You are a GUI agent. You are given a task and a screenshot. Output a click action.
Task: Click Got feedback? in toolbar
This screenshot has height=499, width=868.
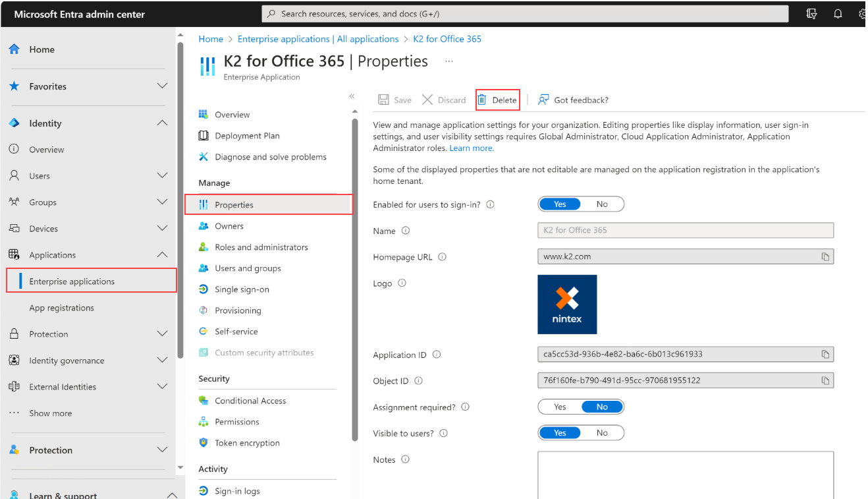pyautogui.click(x=573, y=100)
